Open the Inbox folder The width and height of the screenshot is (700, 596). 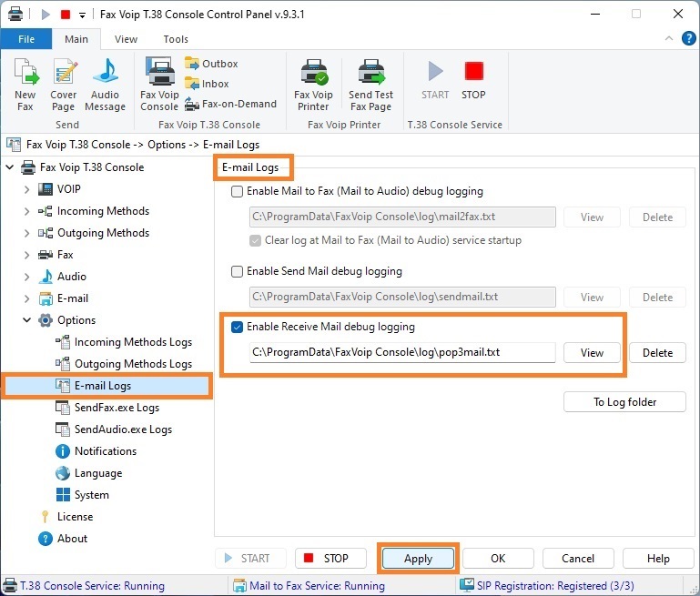[x=207, y=84]
